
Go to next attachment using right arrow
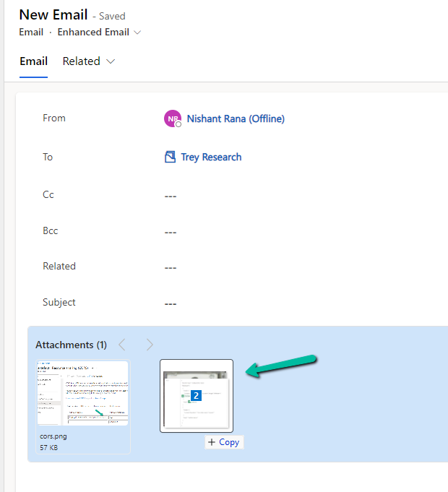150,345
